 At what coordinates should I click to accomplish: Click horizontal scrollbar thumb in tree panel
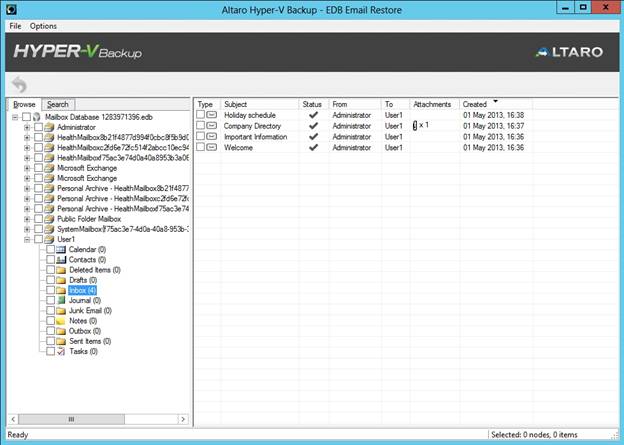click(71, 419)
